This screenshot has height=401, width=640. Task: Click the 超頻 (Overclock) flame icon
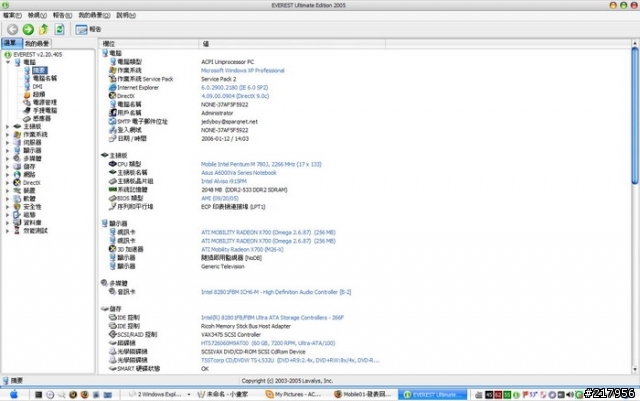coord(27,94)
